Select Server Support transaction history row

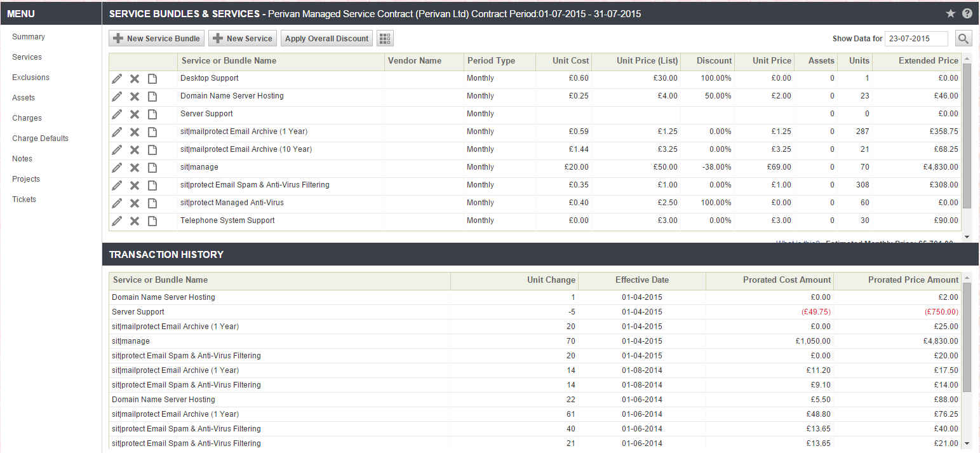[x=535, y=313]
